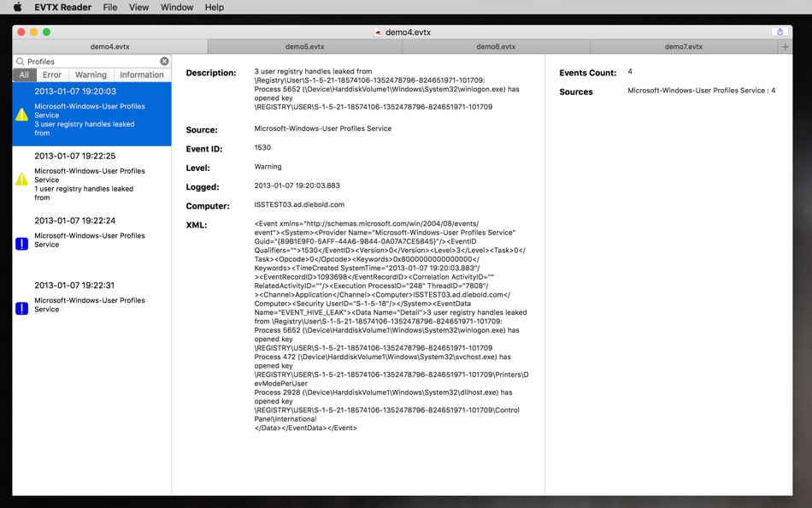Click warning icon of 19:22:25 event
The height and width of the screenshot is (508, 812).
click(x=21, y=180)
